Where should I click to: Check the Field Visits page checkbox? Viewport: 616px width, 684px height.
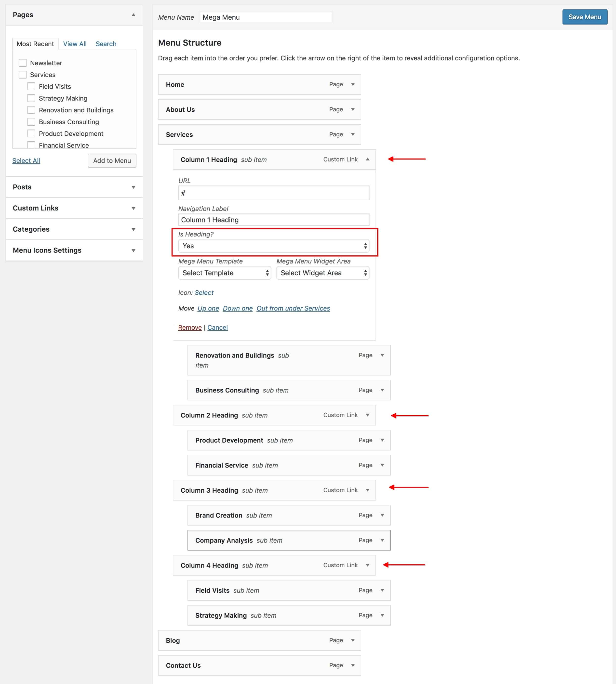(x=31, y=87)
